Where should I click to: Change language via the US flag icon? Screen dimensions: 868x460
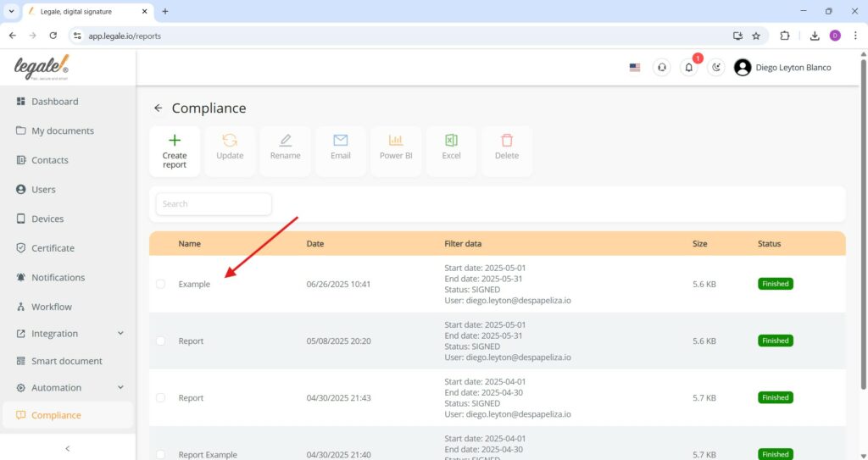pyautogui.click(x=635, y=68)
